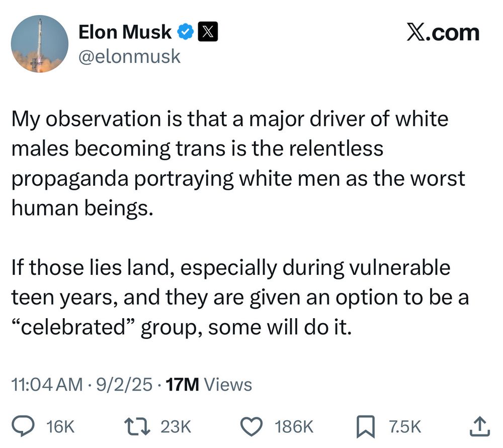Open the 17M Views analytics
Image resolution: width=503 pixels, height=448 pixels.
pos(209,385)
